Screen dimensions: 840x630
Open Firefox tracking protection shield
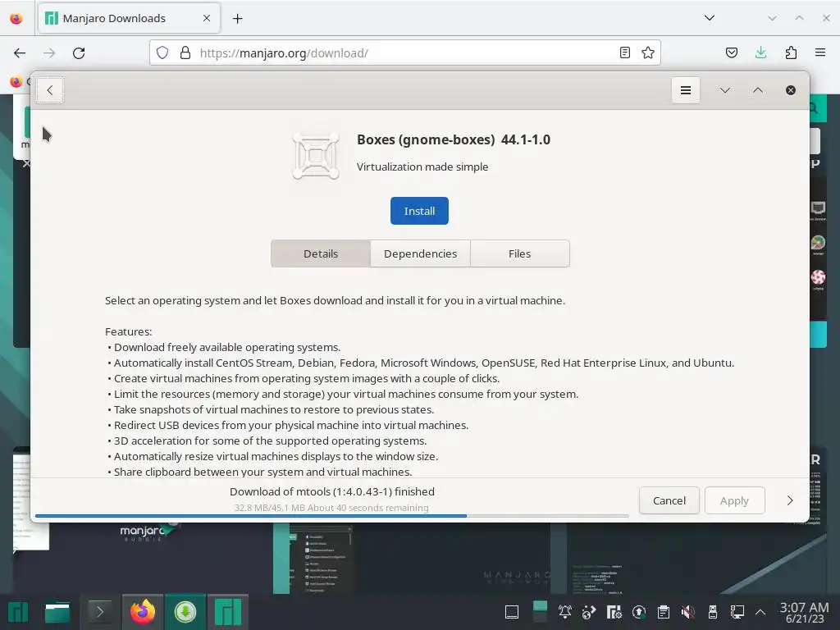click(162, 52)
